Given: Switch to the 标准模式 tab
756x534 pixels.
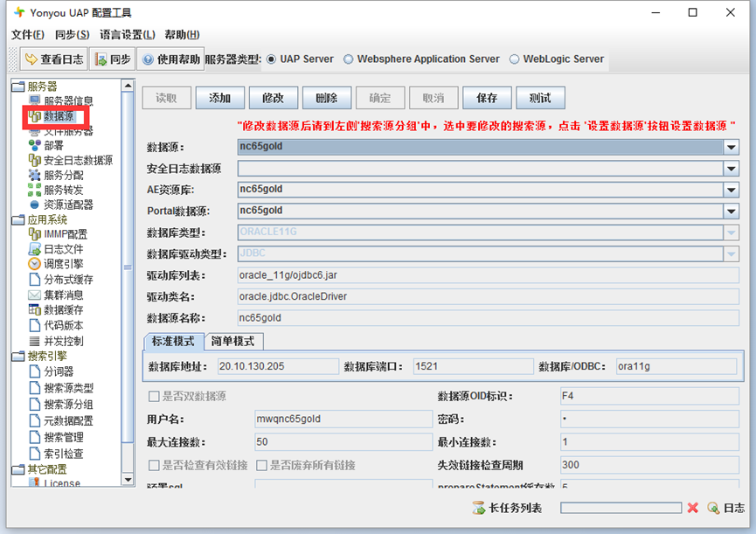Looking at the screenshot, I should (174, 341).
